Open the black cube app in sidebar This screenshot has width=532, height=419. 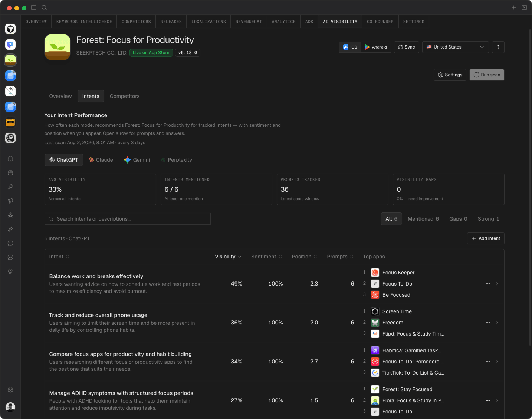10,29
